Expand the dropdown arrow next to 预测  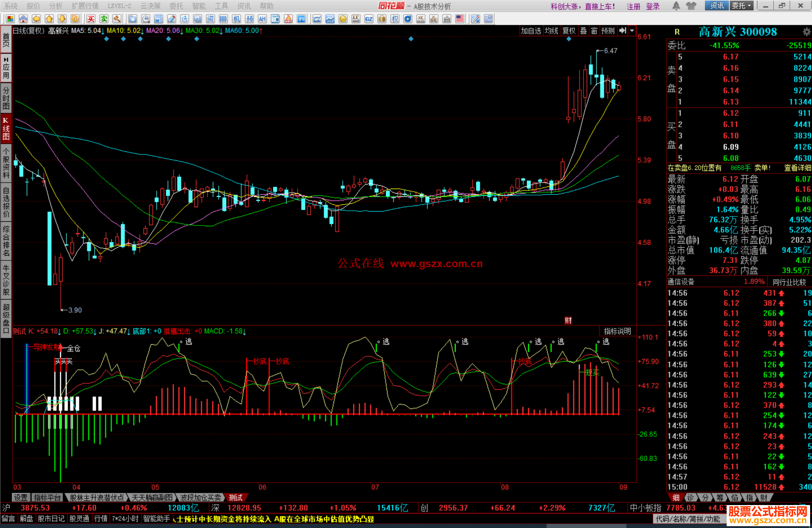632,31
